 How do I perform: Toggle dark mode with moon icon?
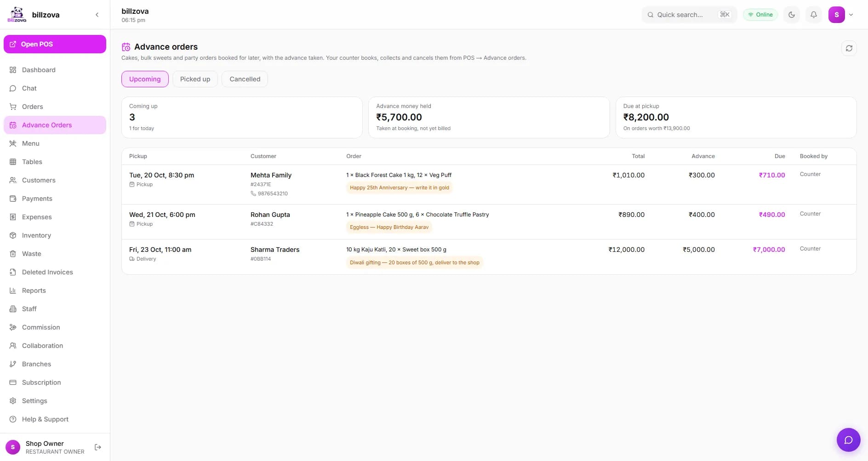pos(792,15)
